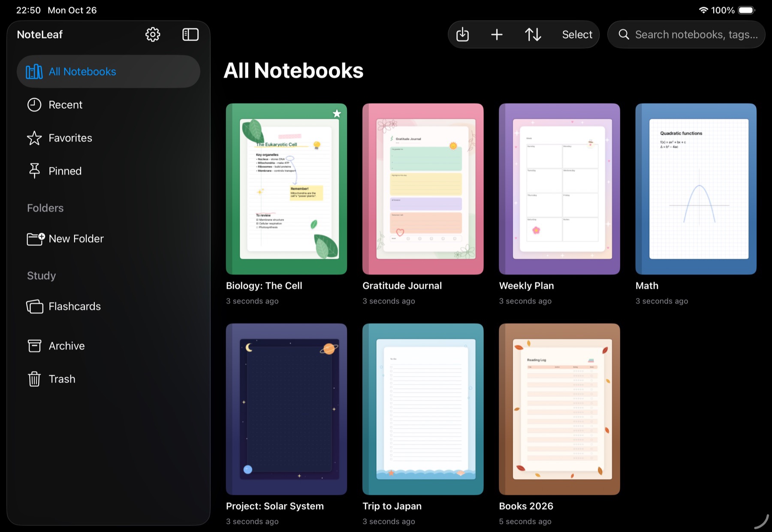Open the Recent section
This screenshot has width=772, height=532.
pos(109,105)
